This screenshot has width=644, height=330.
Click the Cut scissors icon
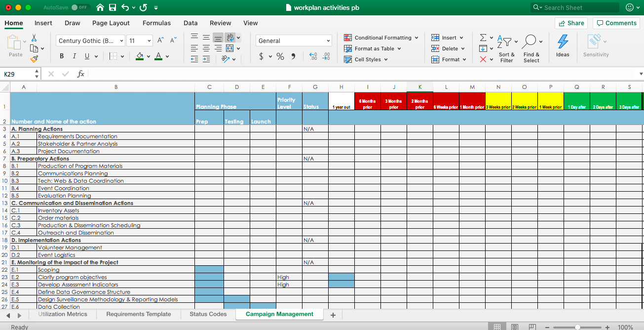click(34, 38)
